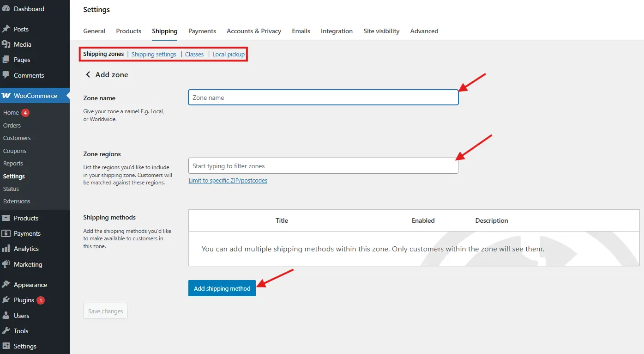Focus the Zone name input field
Screen dimensions: 644x354
pyautogui.click(x=323, y=98)
